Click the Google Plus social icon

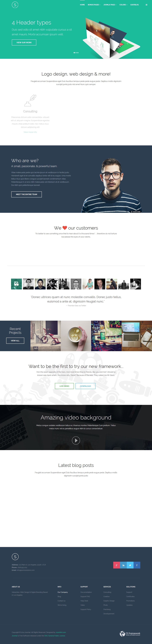pos(116,565)
